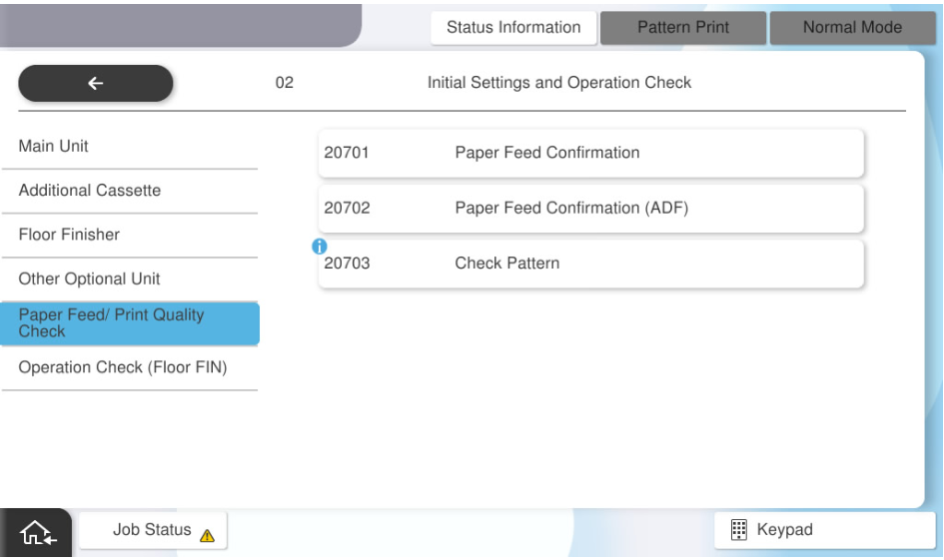Select the Normal Mode tab

pyautogui.click(x=852, y=28)
